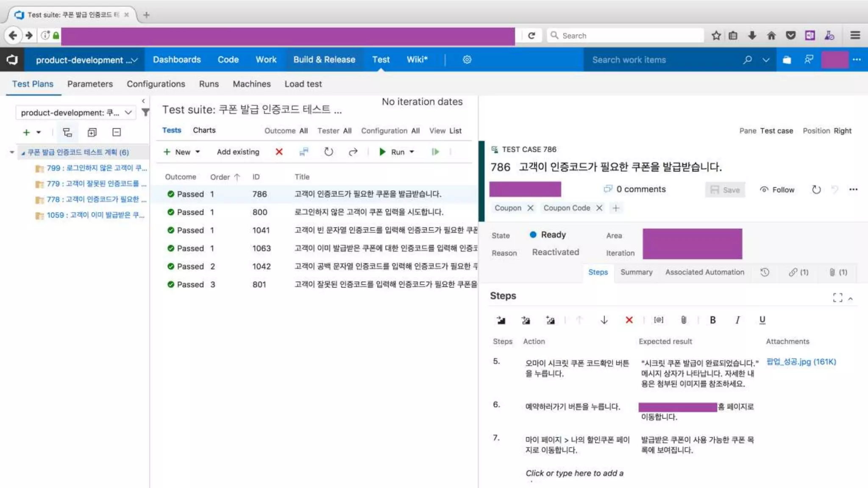This screenshot has height=488, width=868.
Task: Delete step using red X in Steps toolbar
Action: coord(629,320)
